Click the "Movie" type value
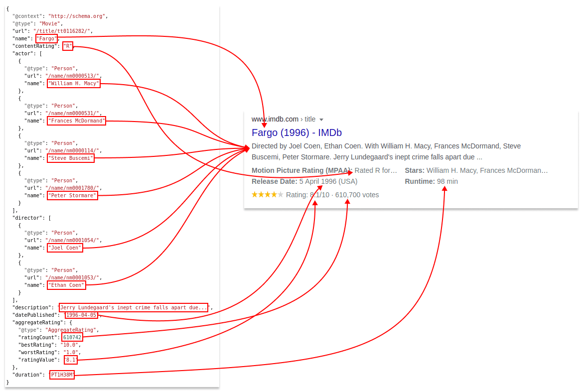This screenshot has width=583, height=392. tap(50, 24)
